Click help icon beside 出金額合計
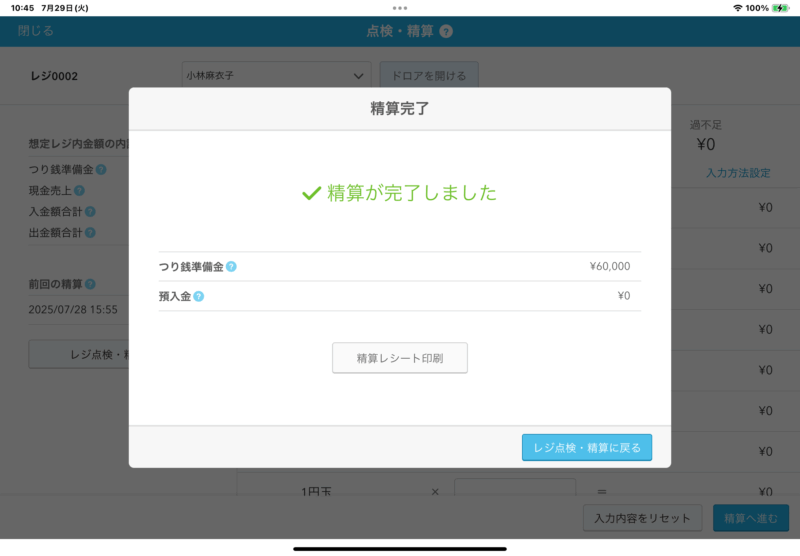 (90, 233)
